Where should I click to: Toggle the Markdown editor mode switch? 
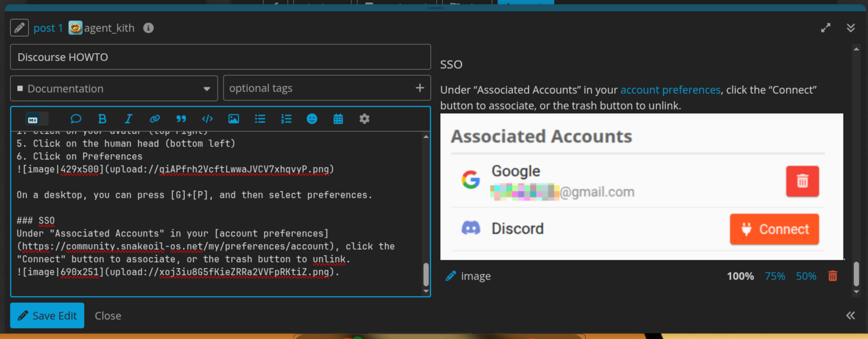(x=37, y=119)
